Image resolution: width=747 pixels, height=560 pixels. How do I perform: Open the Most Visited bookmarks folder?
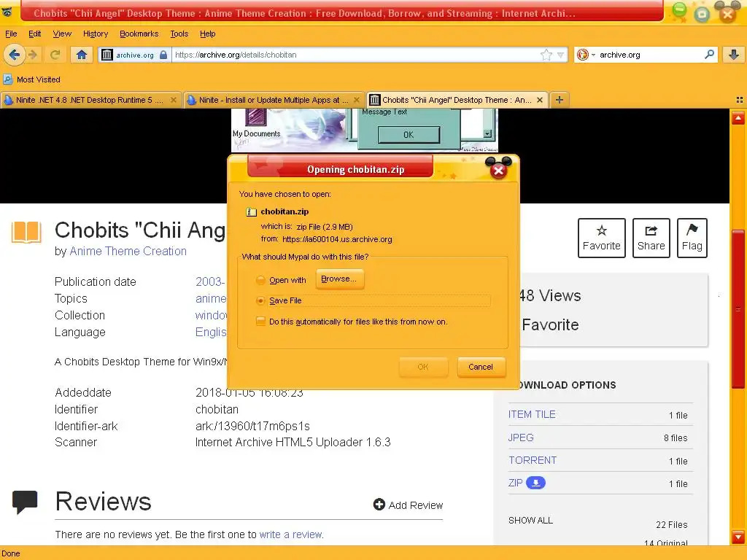click(x=31, y=79)
